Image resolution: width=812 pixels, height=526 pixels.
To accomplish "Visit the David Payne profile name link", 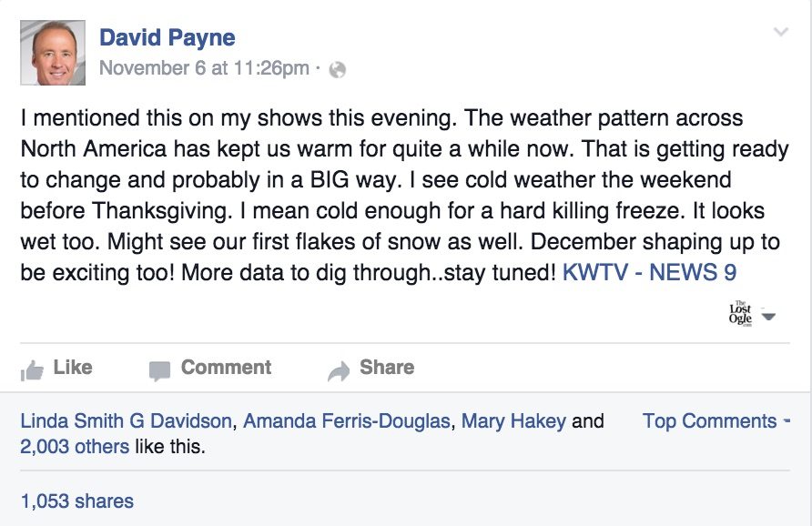I will click(x=167, y=37).
